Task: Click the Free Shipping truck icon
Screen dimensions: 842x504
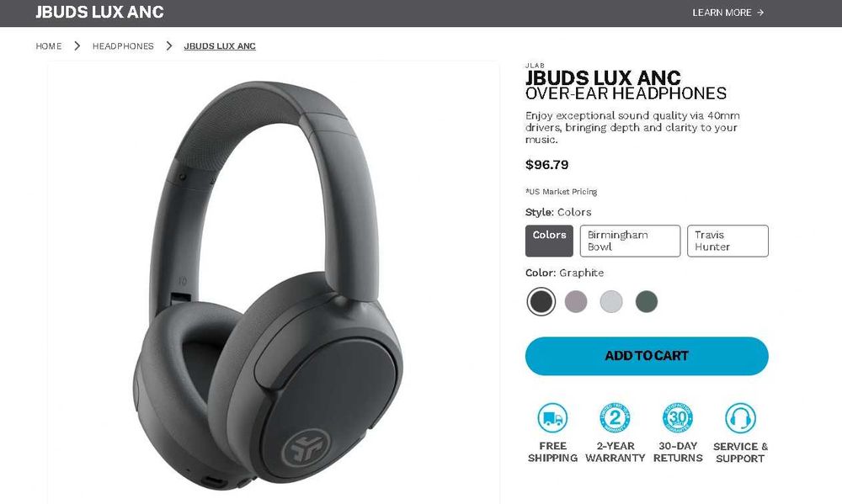Action: (x=552, y=417)
